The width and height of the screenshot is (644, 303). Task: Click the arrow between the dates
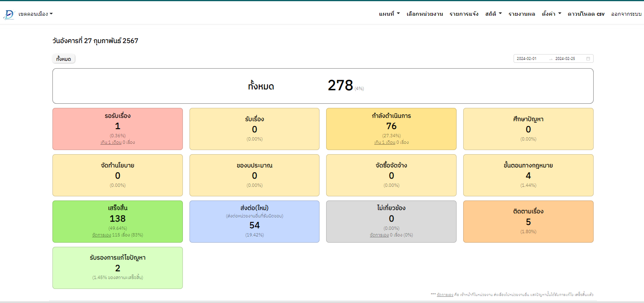550,59
